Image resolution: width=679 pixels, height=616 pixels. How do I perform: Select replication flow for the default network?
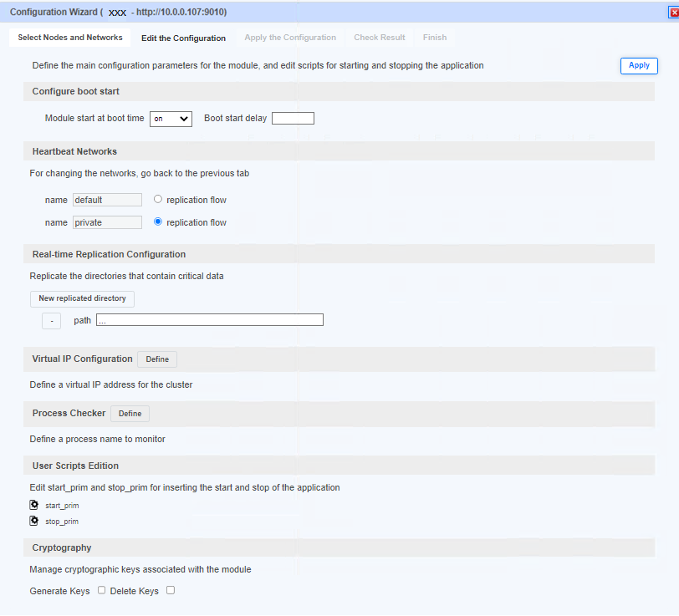(157, 199)
